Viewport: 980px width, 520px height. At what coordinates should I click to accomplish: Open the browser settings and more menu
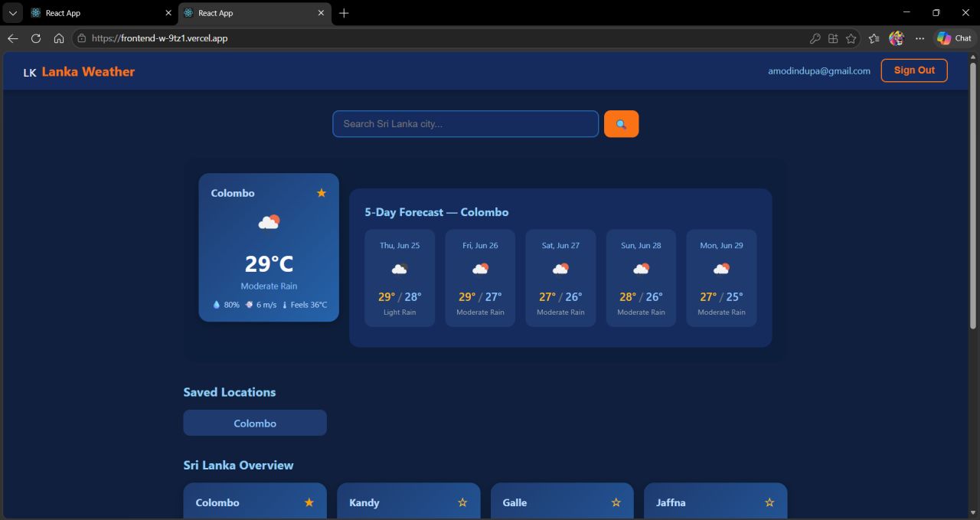tap(920, 38)
